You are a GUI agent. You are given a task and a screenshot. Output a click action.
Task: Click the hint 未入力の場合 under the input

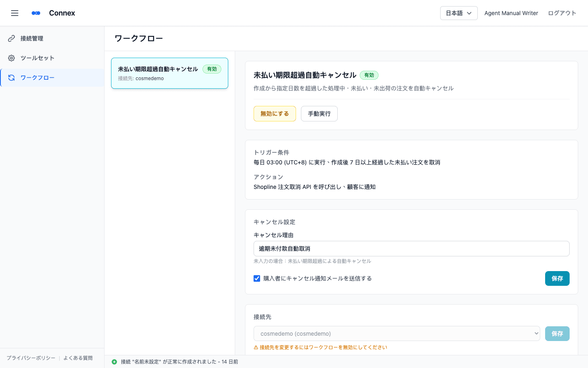[312, 261]
